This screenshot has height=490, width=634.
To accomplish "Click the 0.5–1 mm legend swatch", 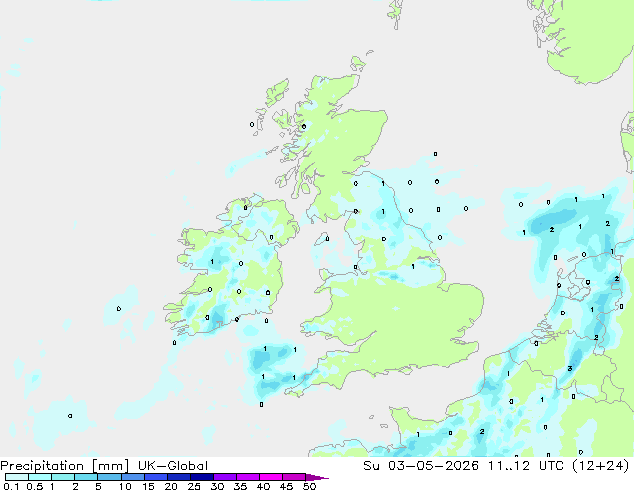I will 40,477.
